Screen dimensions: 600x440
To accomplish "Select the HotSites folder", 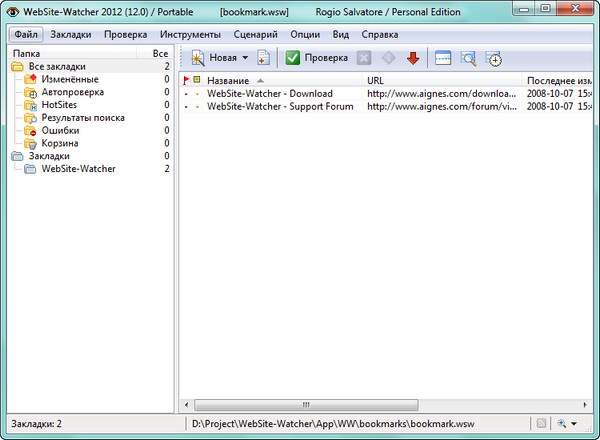I will pyautogui.click(x=59, y=105).
